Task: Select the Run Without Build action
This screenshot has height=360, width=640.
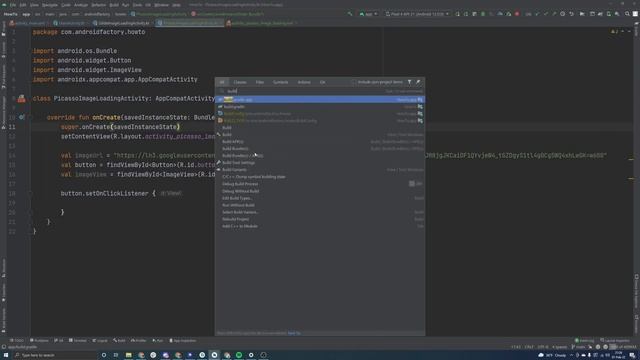Action: coord(320,205)
